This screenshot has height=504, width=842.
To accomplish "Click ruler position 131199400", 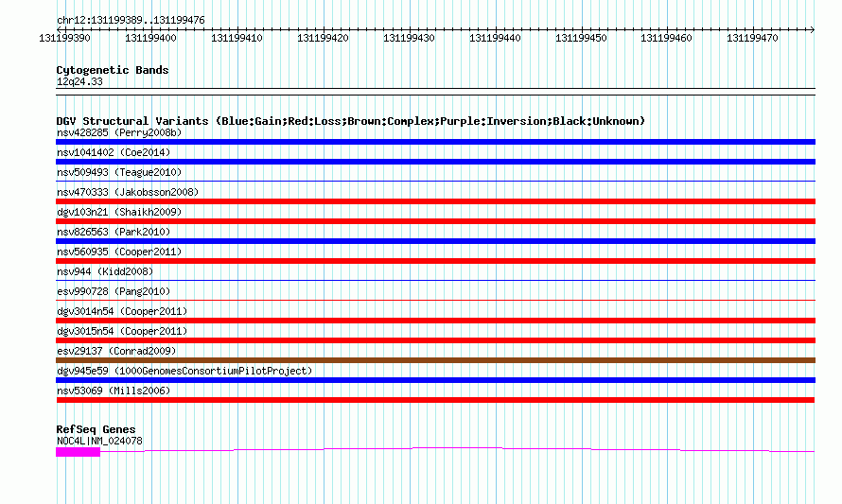I will click(x=150, y=38).
